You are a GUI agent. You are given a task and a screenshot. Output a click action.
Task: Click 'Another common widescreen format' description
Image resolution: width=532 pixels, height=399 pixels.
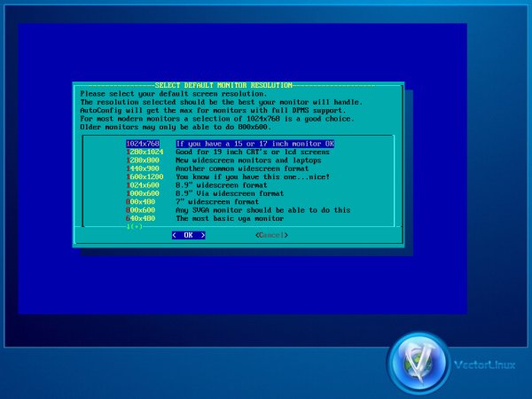pos(242,168)
